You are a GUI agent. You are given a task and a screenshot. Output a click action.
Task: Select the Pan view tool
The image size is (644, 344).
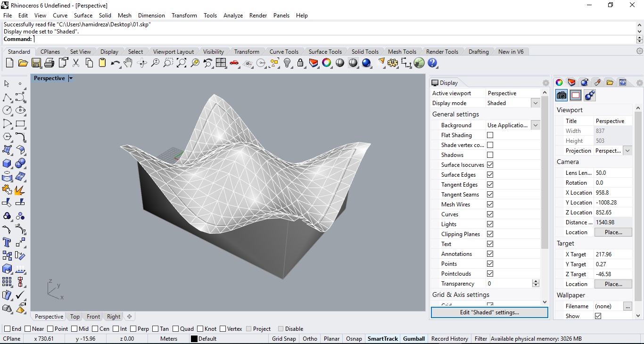click(128, 63)
